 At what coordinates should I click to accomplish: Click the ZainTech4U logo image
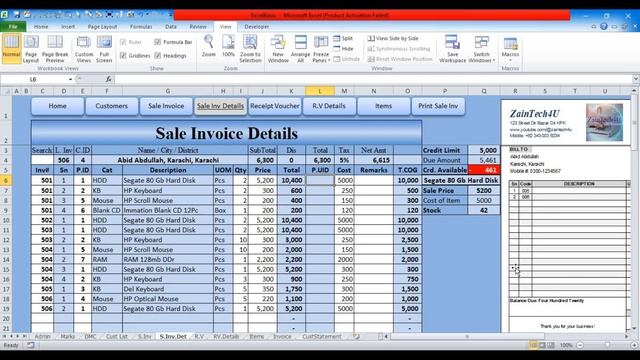pos(604,122)
